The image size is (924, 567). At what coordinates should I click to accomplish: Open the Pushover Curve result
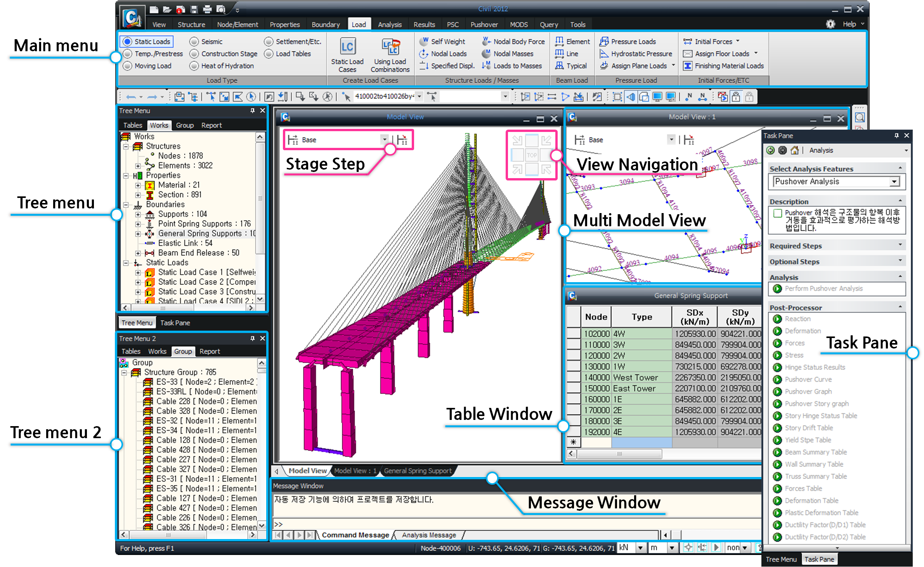(808, 379)
